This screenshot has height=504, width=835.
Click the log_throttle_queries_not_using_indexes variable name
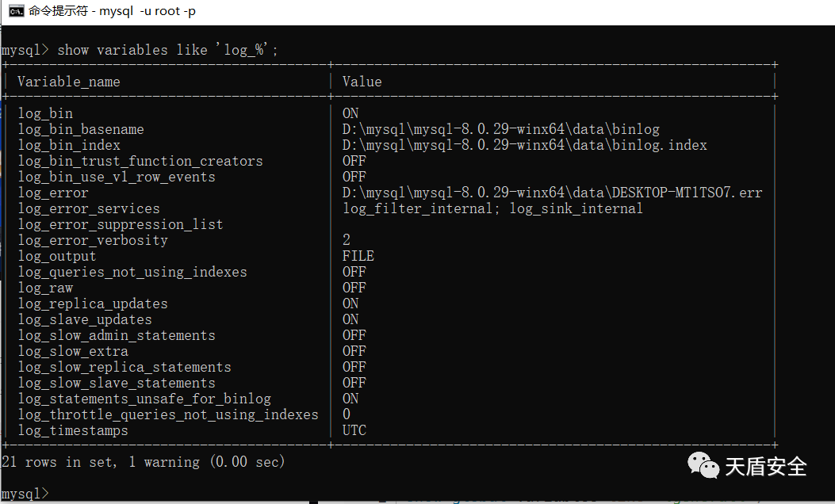tap(168, 414)
